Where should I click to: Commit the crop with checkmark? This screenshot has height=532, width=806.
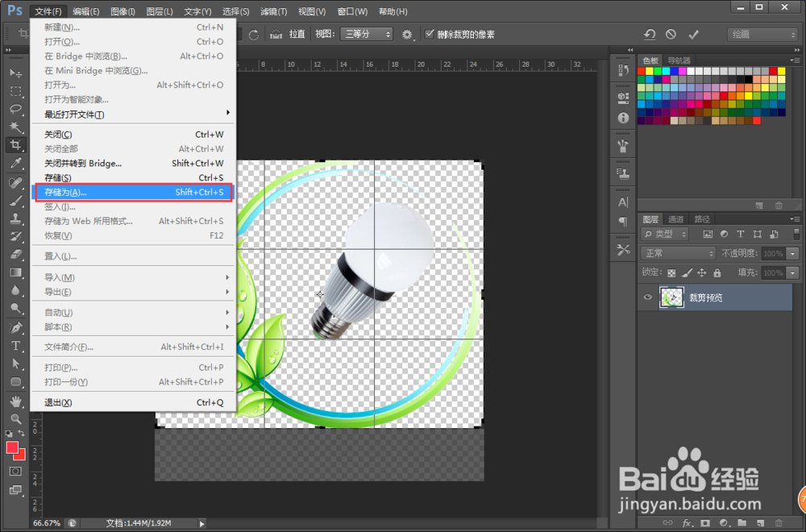click(x=693, y=34)
